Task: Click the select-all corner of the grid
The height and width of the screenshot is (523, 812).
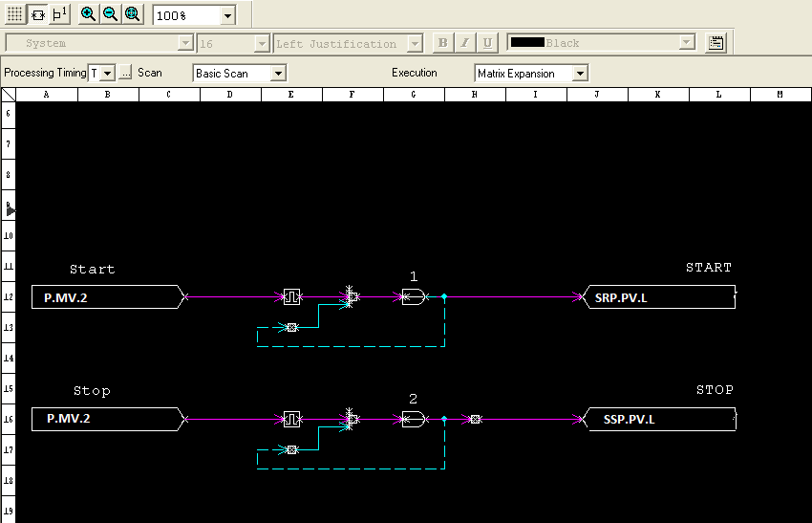Action: [x=9, y=95]
